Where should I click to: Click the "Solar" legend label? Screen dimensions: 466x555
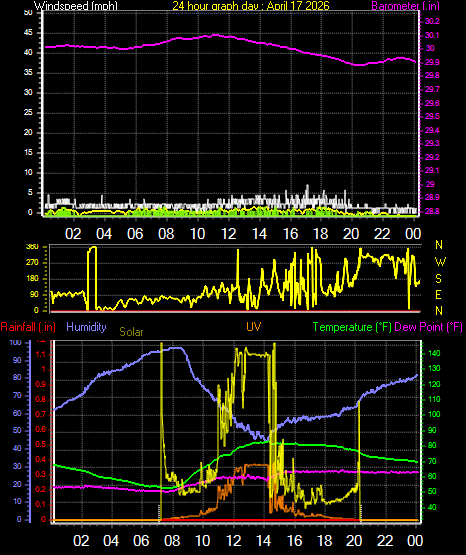tap(131, 332)
